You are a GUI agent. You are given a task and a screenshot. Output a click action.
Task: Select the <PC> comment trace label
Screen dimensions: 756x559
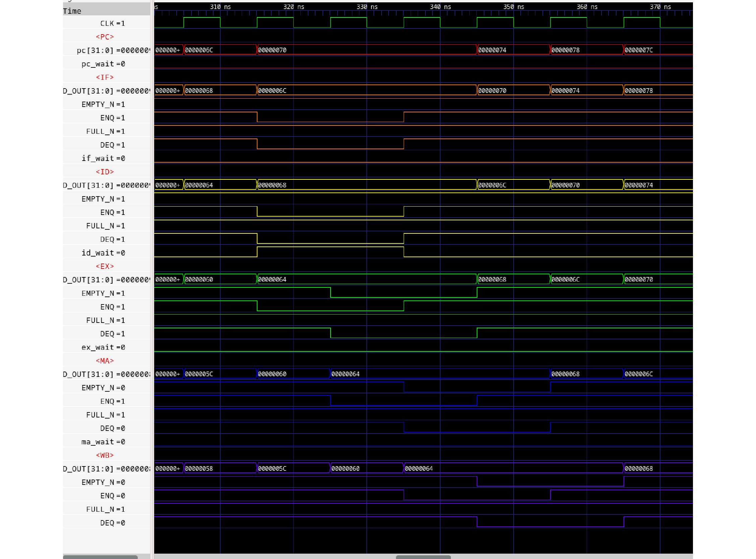pyautogui.click(x=105, y=37)
